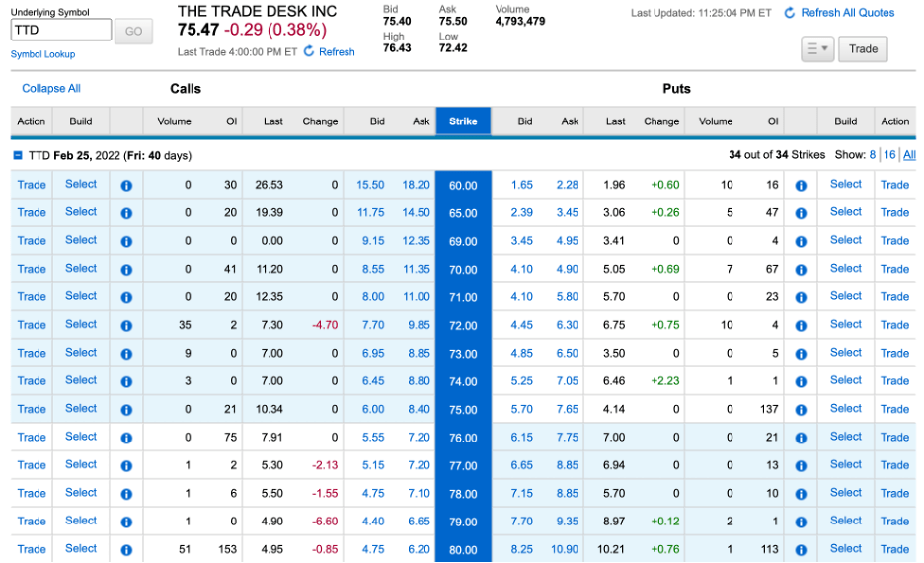
Task: Click call bid 15.50 for 60.00 strike
Action: click(370, 185)
